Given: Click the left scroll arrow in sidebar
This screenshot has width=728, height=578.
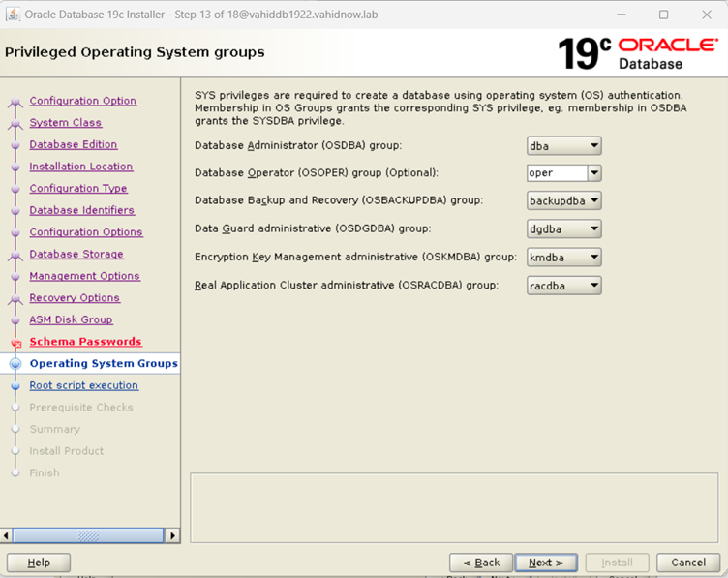Looking at the screenshot, I should [8, 535].
